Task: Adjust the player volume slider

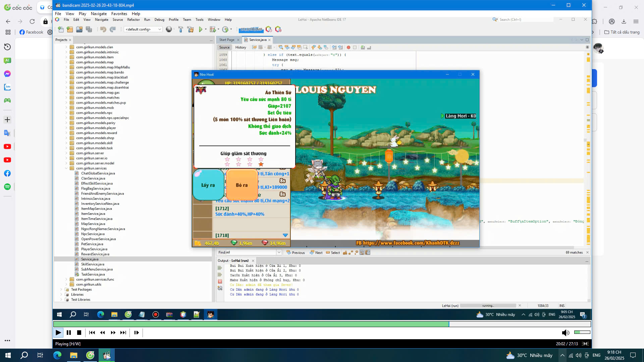Action: click(582, 332)
